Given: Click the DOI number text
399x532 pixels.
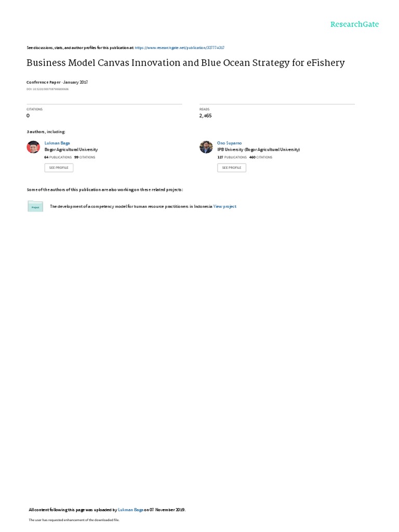Looking at the screenshot, I should coord(47,89).
